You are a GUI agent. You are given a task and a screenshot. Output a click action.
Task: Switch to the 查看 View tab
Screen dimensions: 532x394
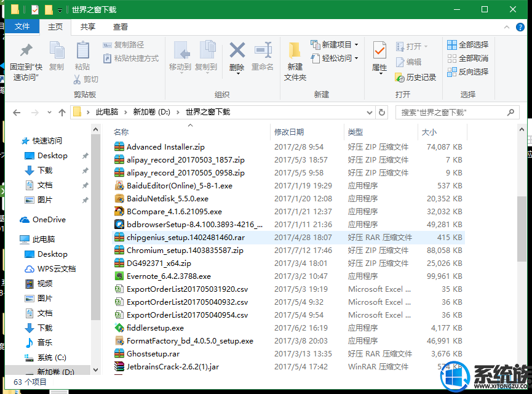120,26
